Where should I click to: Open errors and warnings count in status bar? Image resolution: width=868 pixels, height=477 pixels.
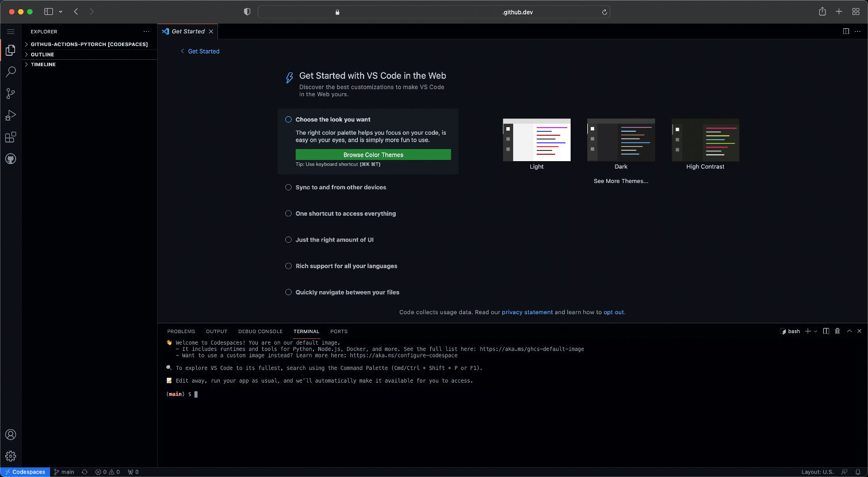108,472
